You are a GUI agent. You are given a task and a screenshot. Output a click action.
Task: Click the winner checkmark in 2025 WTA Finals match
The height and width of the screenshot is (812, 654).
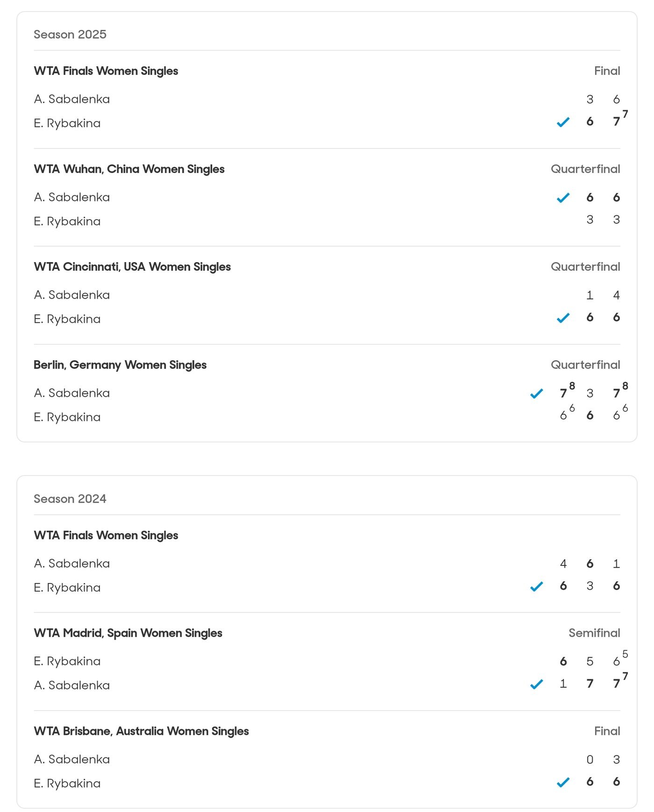[x=563, y=122]
